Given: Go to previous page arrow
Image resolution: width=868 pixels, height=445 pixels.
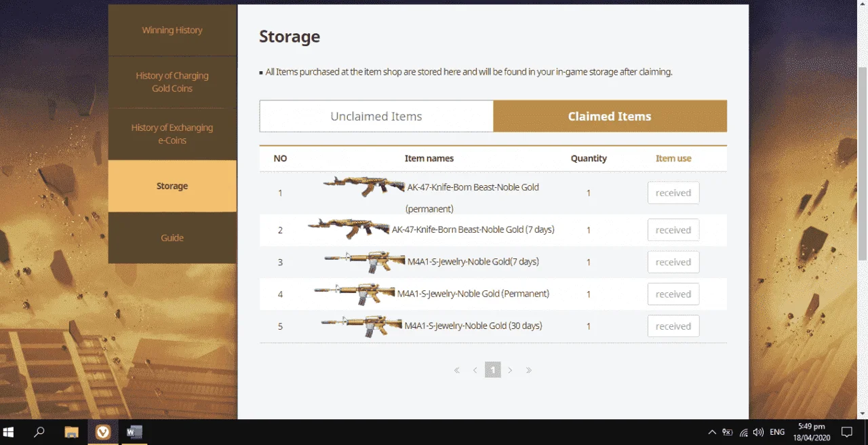Looking at the screenshot, I should (475, 370).
